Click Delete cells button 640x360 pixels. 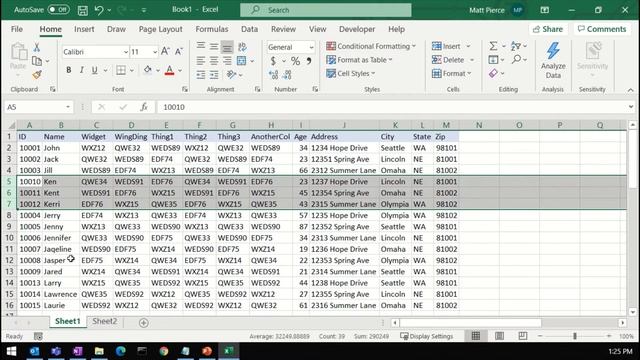(x=448, y=60)
